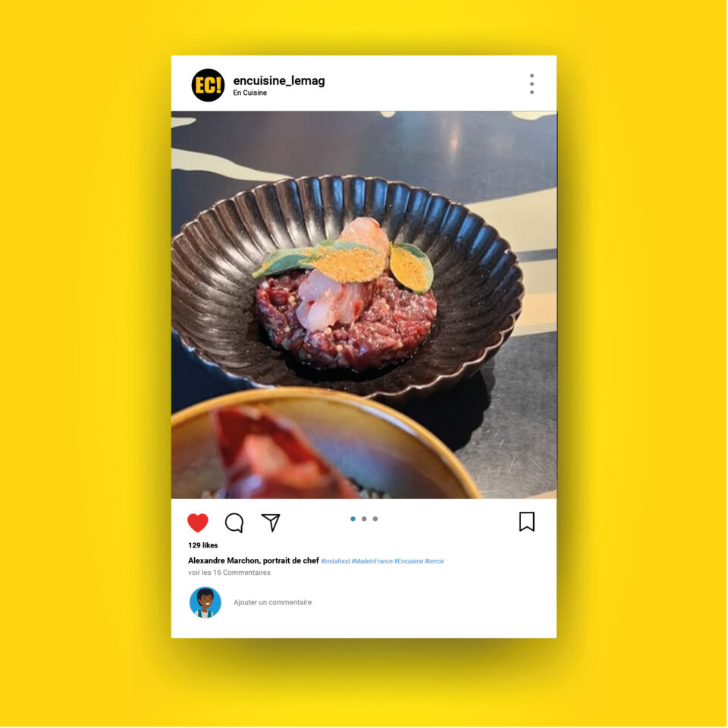Image resolution: width=728 pixels, height=728 pixels.
Task: Select the third carousel dot
Action: (x=375, y=519)
